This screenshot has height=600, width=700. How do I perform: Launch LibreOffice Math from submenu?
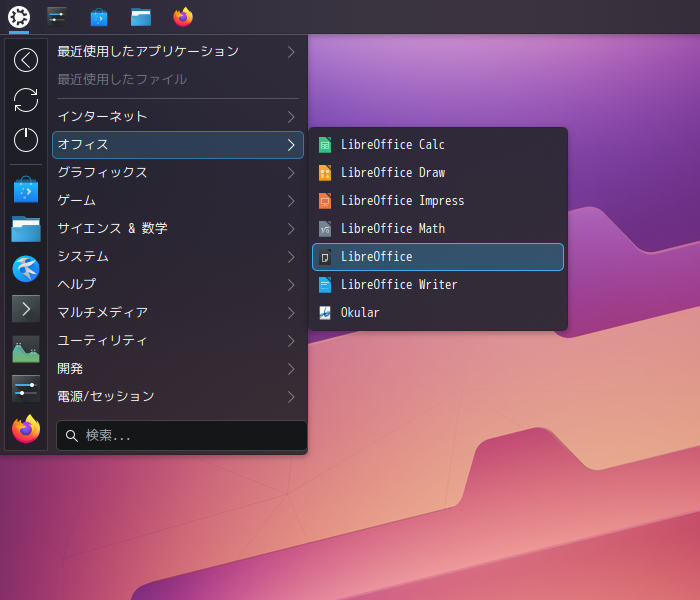coord(438,229)
